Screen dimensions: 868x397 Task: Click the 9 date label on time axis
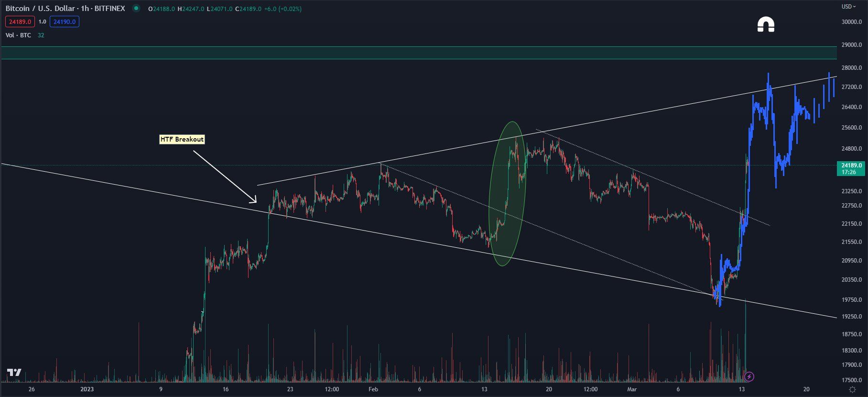pyautogui.click(x=161, y=389)
